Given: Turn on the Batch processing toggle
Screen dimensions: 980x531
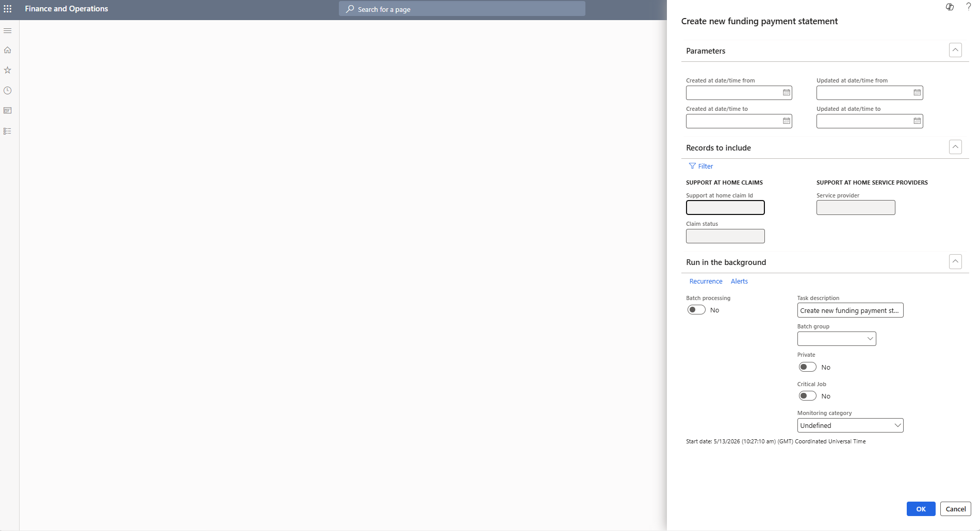Looking at the screenshot, I should click(x=696, y=310).
